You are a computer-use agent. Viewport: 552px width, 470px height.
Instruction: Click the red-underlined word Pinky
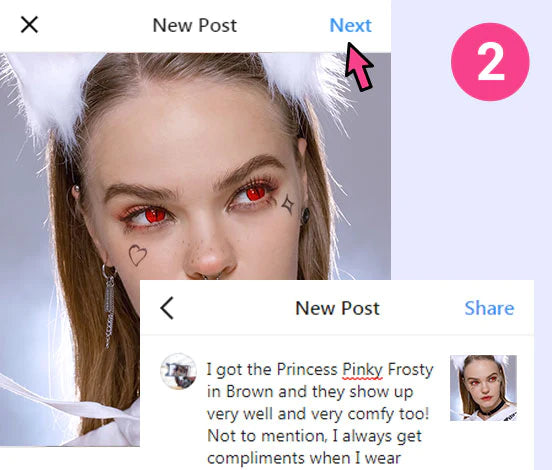(362, 370)
